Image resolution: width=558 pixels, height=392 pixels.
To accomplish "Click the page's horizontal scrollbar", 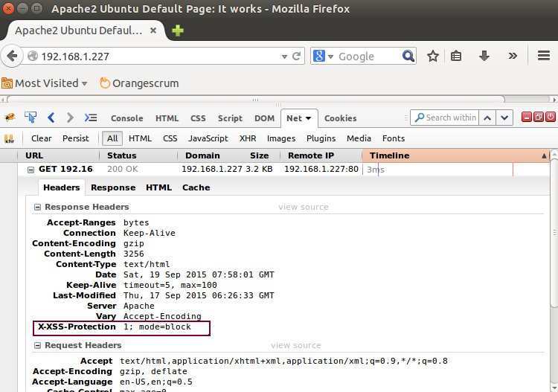I will [255, 100].
